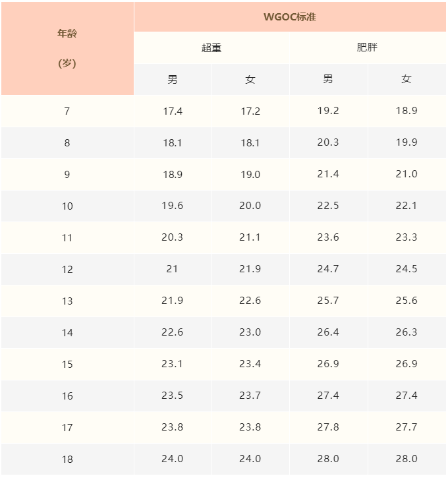The image size is (448, 478).
Task: Click the 19.9 cell in age 8 row
Action: 406,142
